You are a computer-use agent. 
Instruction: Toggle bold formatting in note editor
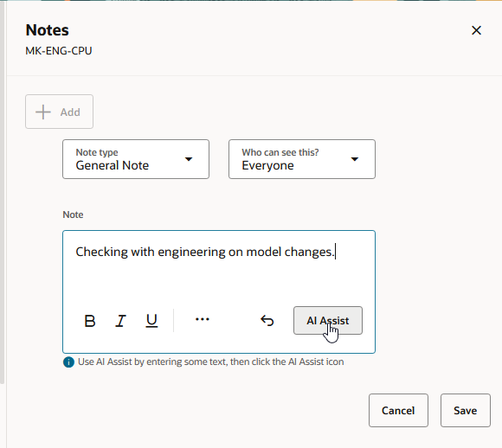pos(90,321)
